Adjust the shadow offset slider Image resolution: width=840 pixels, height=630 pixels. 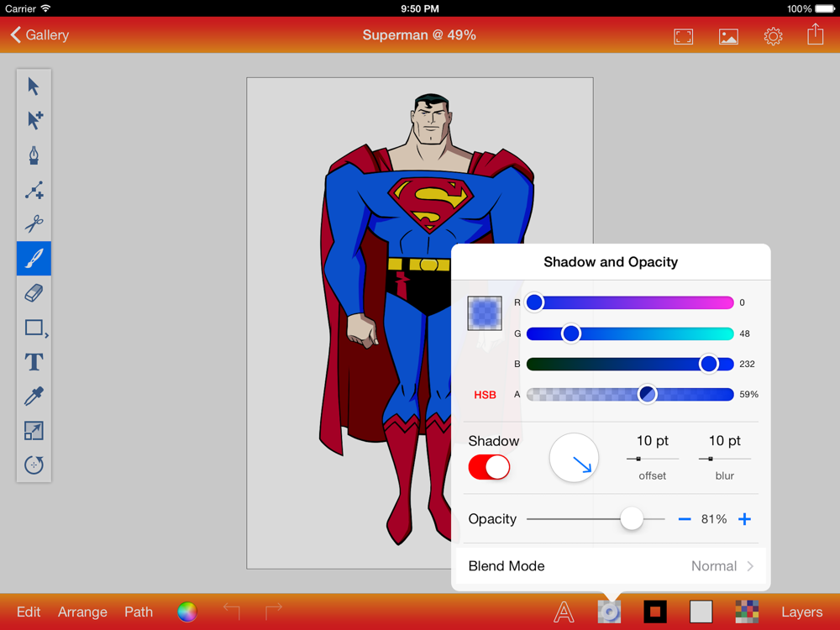[652, 459]
